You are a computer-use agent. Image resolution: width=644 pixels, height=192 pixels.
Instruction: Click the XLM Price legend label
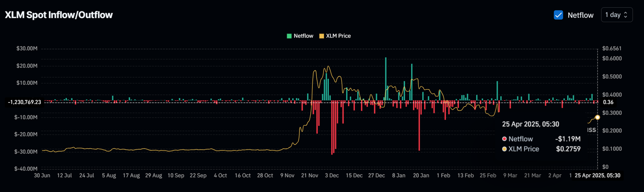point(339,36)
